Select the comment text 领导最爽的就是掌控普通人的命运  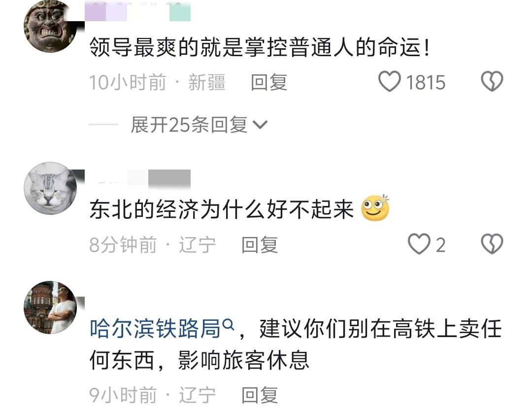[260, 46]
